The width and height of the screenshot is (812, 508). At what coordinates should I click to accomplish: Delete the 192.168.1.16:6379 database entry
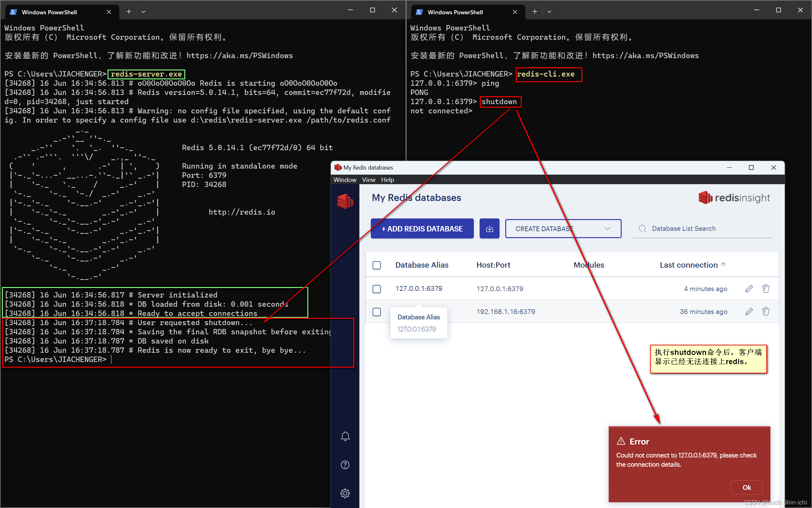pyautogui.click(x=766, y=311)
